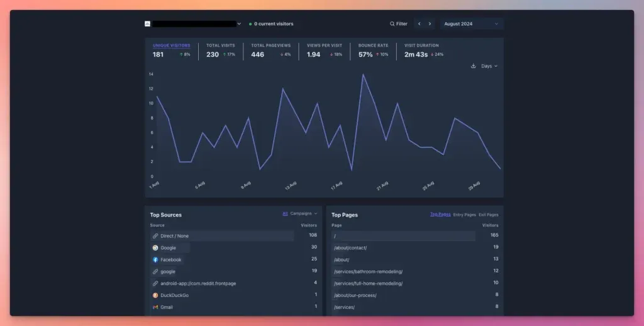Click the site favicon in the header
This screenshot has height=326, width=644.
click(147, 24)
